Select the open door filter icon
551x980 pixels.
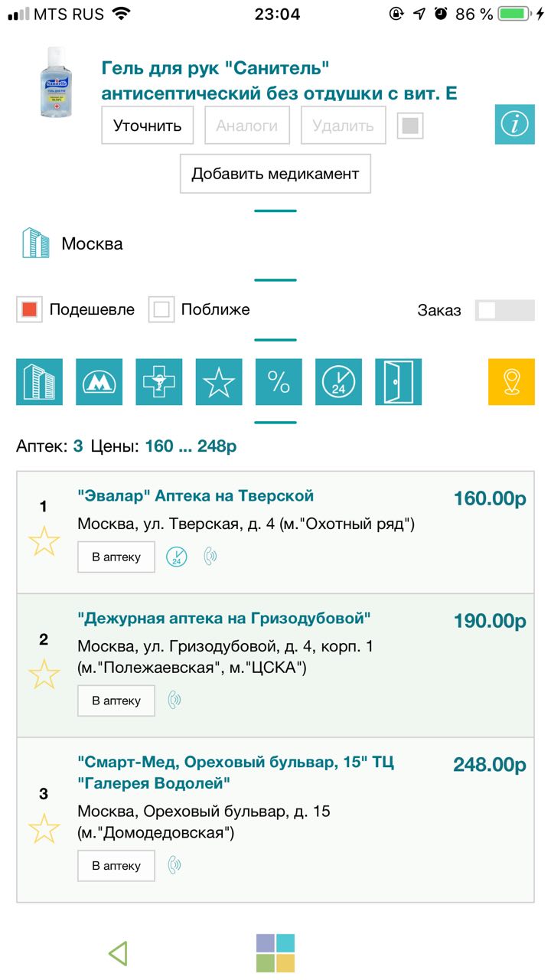[x=398, y=382]
